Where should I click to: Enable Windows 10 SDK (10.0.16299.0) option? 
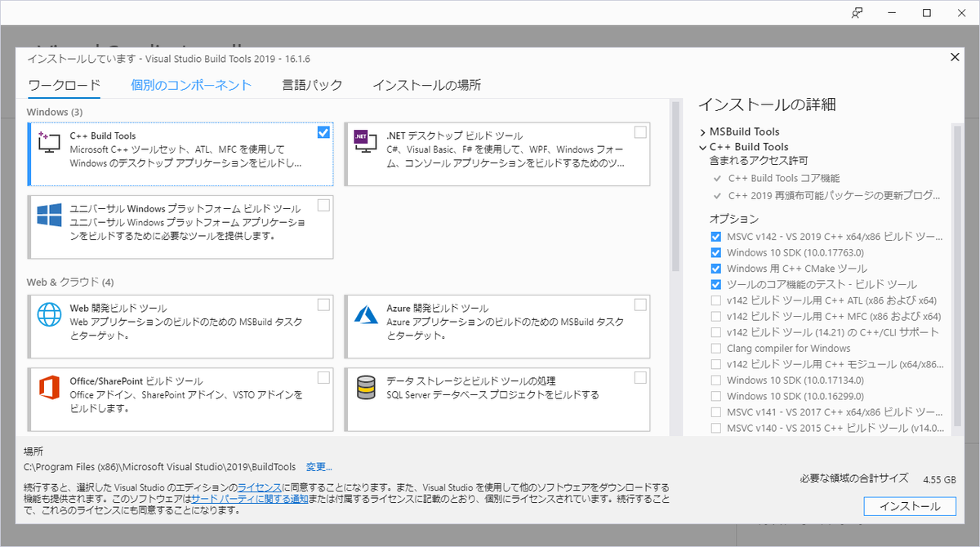coord(716,396)
